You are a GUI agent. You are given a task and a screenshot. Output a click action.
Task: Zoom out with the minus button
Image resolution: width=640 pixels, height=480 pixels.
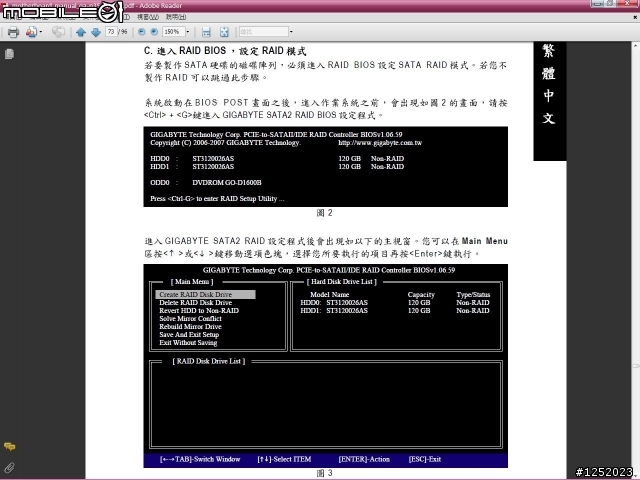click(x=142, y=31)
